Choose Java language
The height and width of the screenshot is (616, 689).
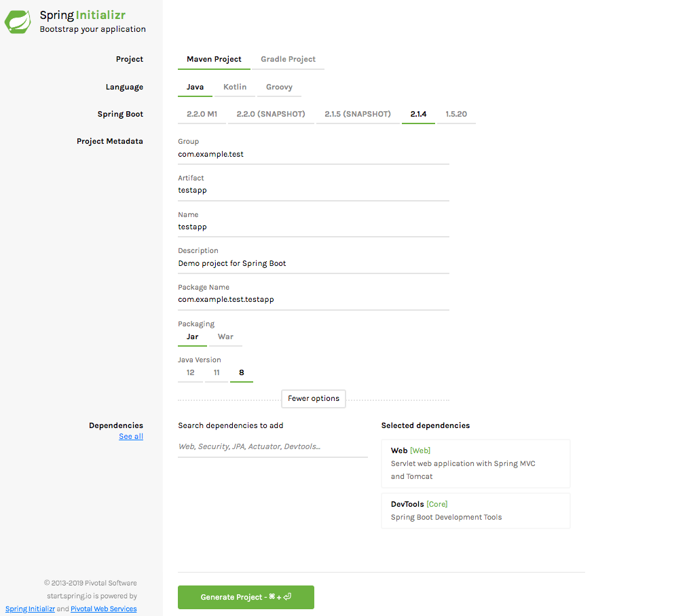tap(195, 87)
